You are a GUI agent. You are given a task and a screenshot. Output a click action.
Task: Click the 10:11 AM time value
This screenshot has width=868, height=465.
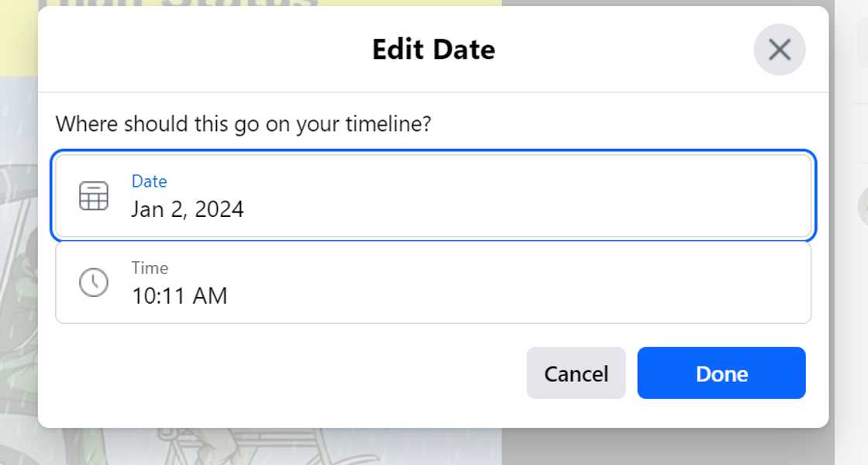point(179,296)
